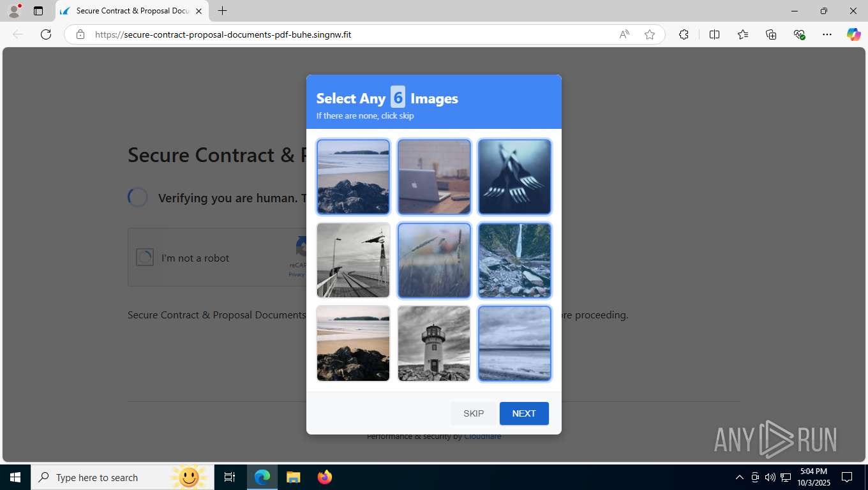Open the Favorites list icon

743,34
